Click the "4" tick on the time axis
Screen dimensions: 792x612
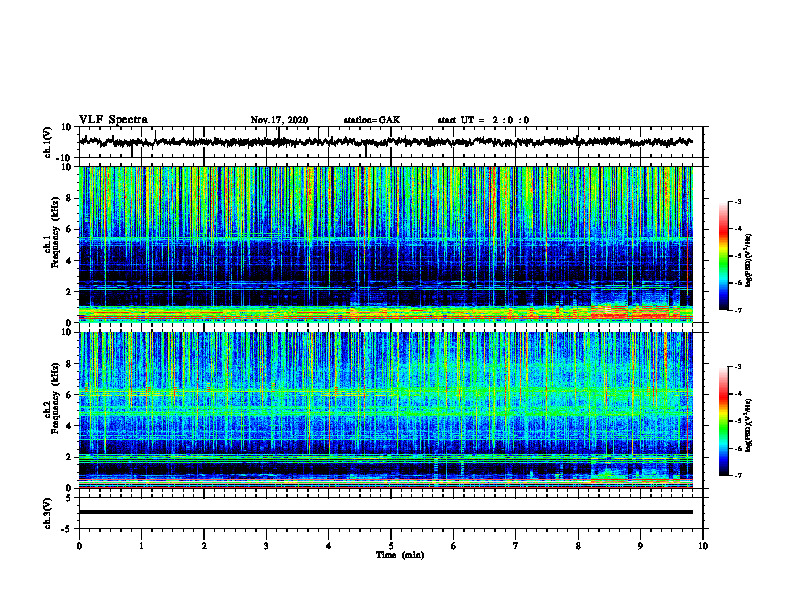(329, 546)
